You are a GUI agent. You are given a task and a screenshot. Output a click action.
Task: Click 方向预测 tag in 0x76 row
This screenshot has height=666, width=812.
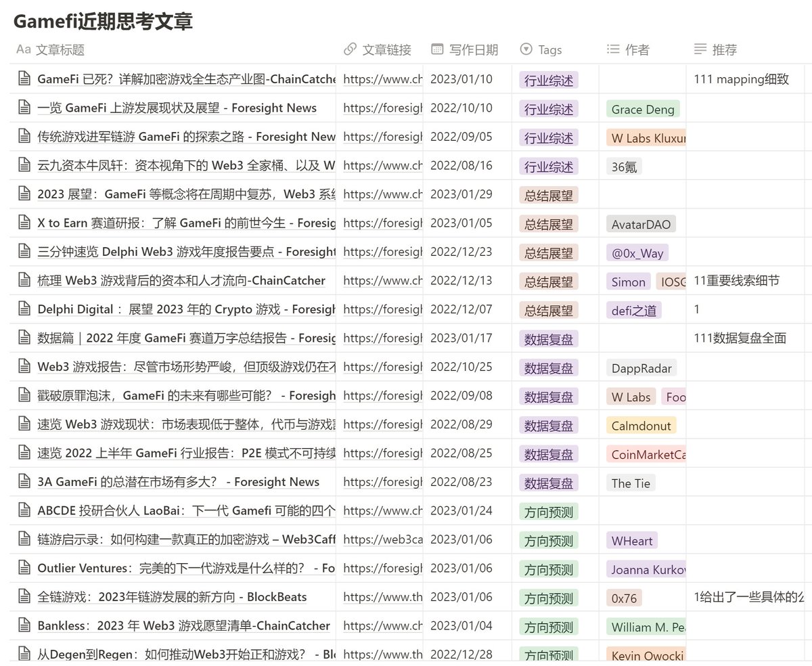click(x=549, y=598)
